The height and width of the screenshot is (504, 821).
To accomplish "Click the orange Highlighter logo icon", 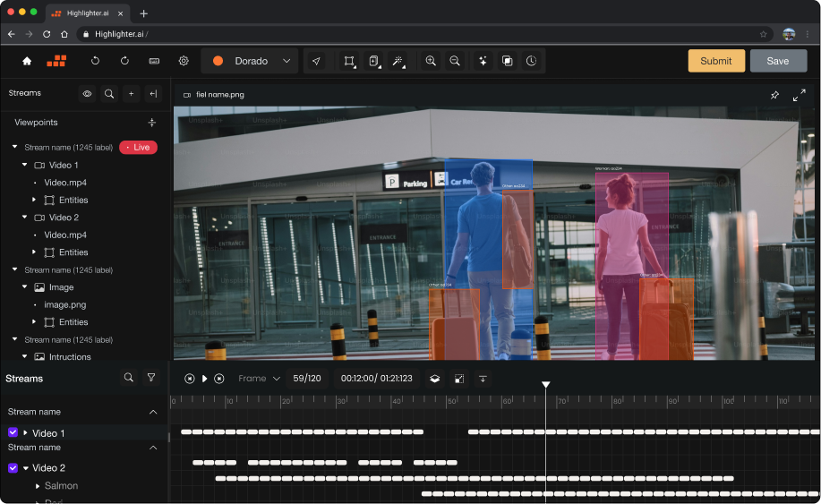I will [56, 61].
